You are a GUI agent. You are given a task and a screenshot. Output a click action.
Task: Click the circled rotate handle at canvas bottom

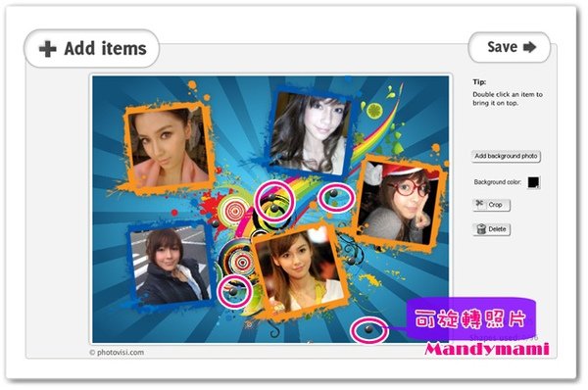[x=368, y=329]
